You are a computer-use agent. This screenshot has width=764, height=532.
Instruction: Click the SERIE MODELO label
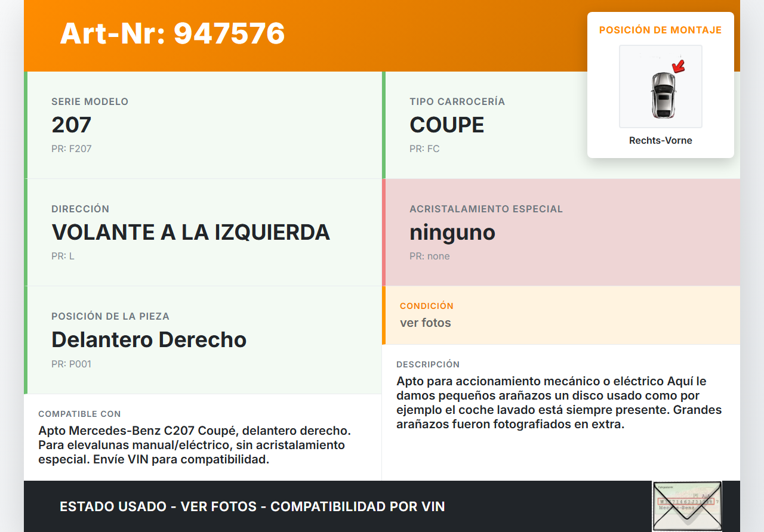coord(90,101)
